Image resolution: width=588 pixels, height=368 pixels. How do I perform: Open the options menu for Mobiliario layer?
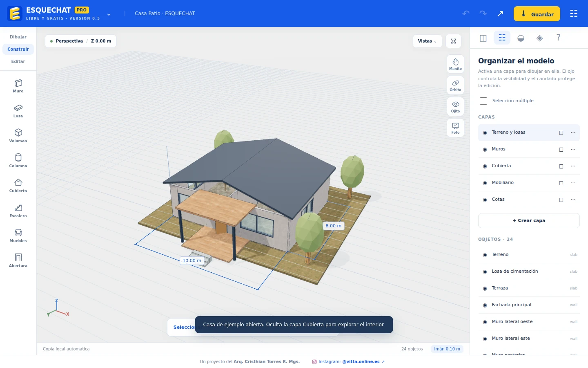(573, 183)
